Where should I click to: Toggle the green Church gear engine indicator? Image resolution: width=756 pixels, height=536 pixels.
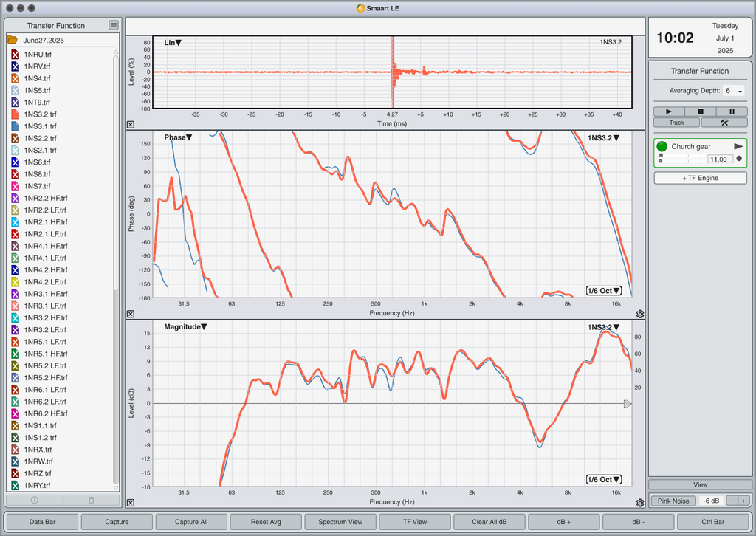coord(662,146)
